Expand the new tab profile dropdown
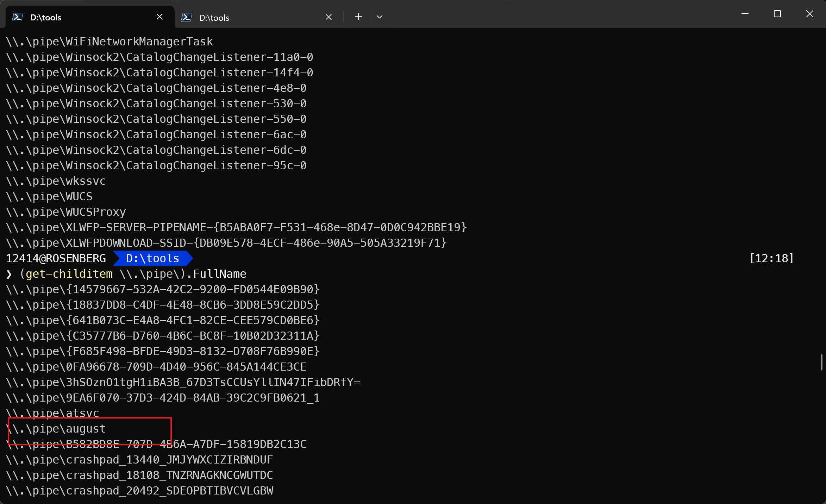The image size is (826, 504). [379, 17]
